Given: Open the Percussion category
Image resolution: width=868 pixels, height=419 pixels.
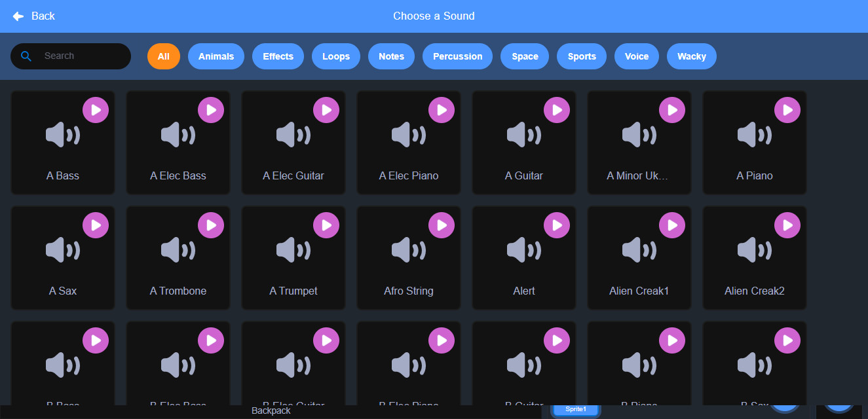Looking at the screenshot, I should pyautogui.click(x=457, y=56).
